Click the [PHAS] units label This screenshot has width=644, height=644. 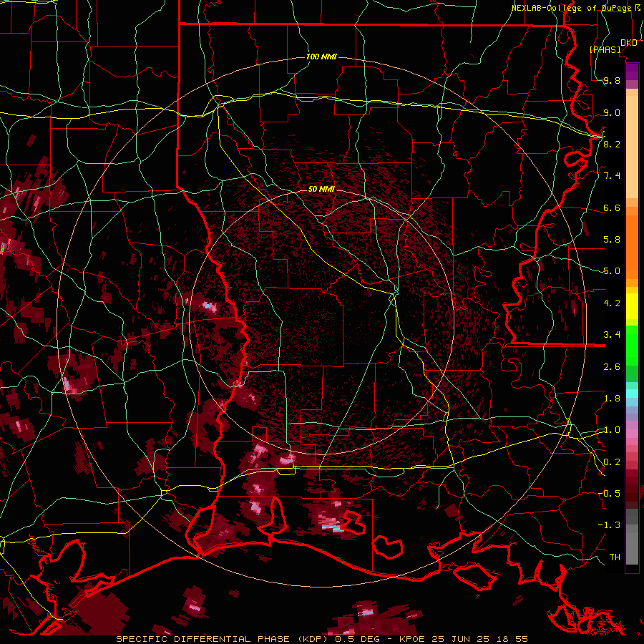point(605,49)
